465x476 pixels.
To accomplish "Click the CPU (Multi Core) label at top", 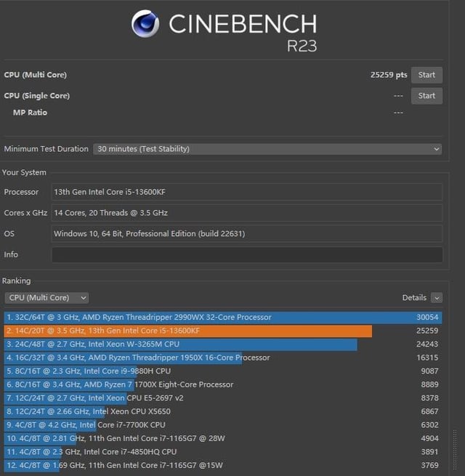I will 35,75.
